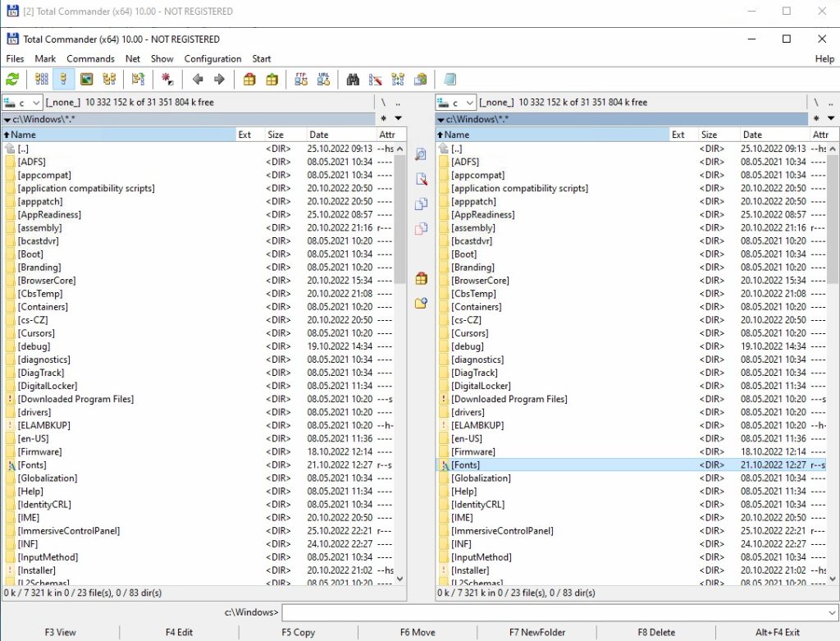Switch to brief file names view icon
Image resolution: width=840 pixels, height=641 pixels.
click(x=41, y=80)
